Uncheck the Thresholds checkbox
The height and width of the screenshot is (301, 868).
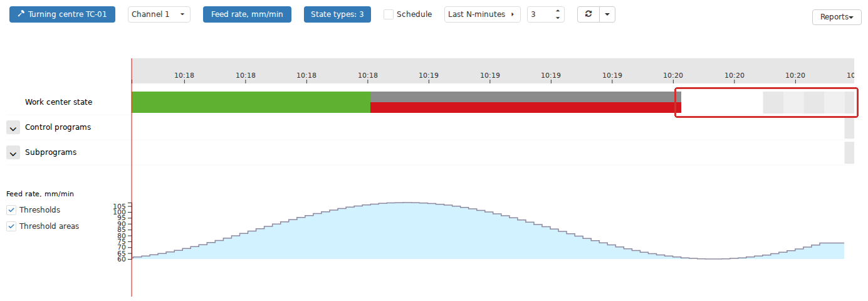point(11,210)
